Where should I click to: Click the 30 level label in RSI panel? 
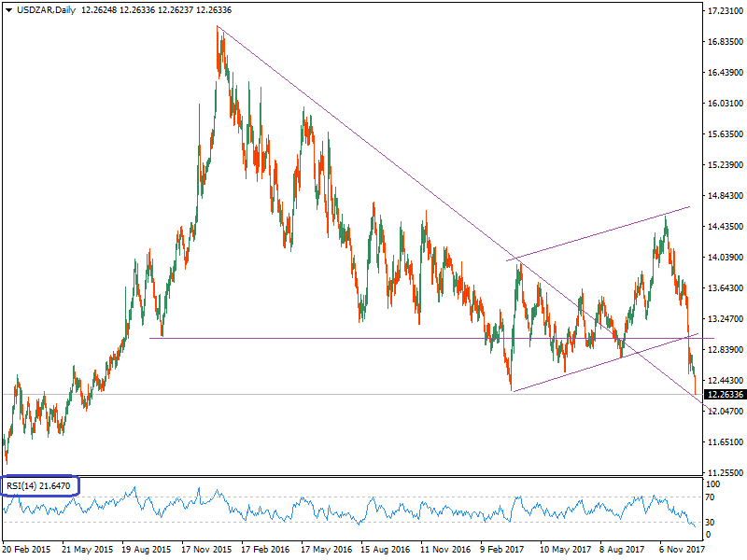click(707, 521)
